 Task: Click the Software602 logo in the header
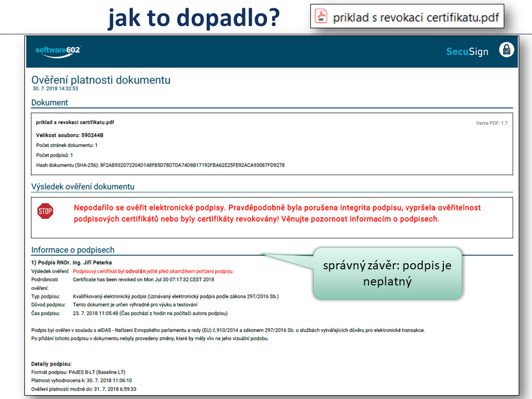pyautogui.click(x=58, y=52)
